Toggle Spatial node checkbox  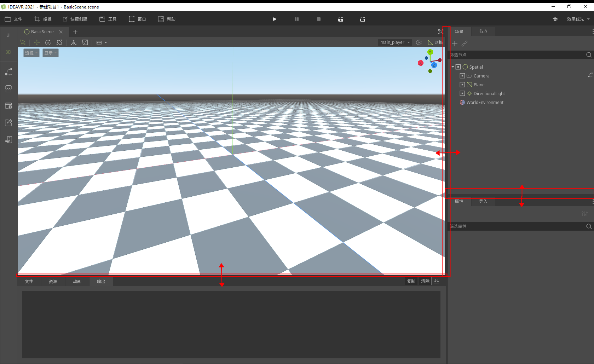point(458,67)
